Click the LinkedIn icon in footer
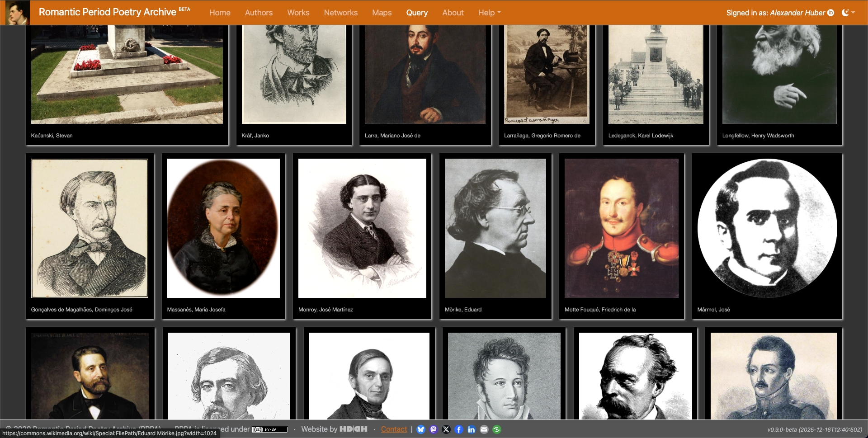This screenshot has height=438, width=868. pyautogui.click(x=472, y=429)
